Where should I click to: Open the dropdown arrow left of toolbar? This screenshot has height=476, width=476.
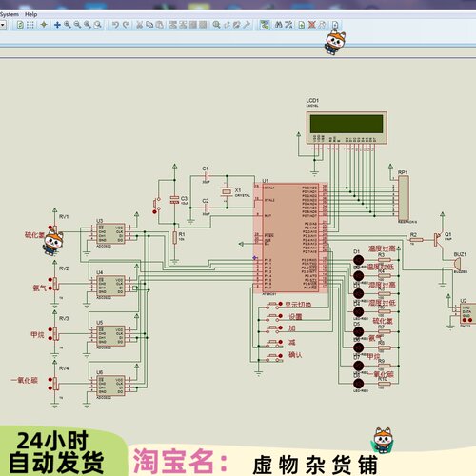pyautogui.click(x=3, y=25)
